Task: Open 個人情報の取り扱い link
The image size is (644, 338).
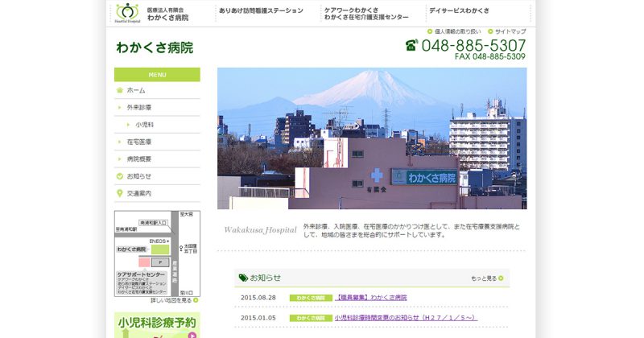Action: tap(457, 31)
